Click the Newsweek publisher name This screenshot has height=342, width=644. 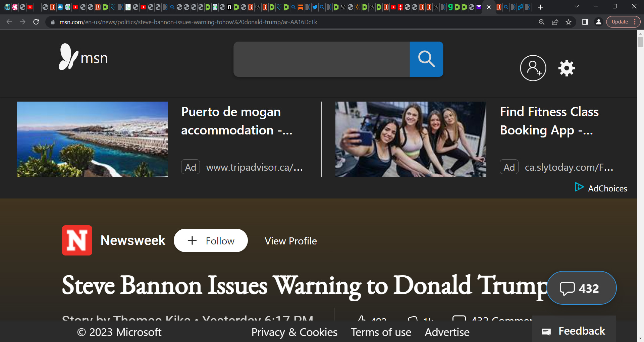[x=133, y=240]
